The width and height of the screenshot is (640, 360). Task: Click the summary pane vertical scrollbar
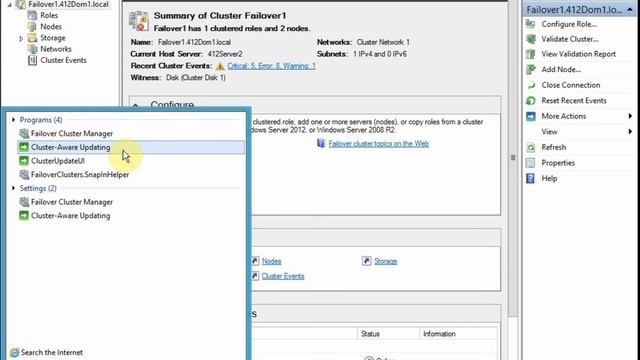513,158
